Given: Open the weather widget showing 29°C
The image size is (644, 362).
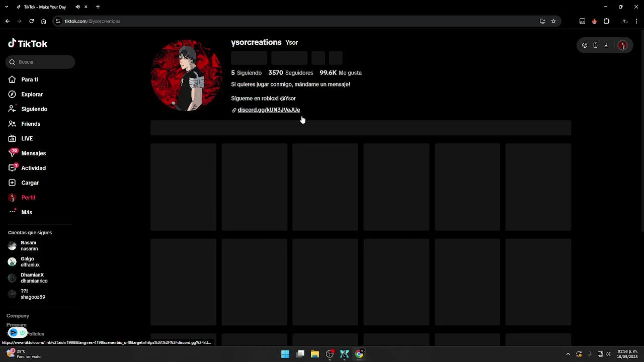Looking at the screenshot, I should tap(23, 354).
